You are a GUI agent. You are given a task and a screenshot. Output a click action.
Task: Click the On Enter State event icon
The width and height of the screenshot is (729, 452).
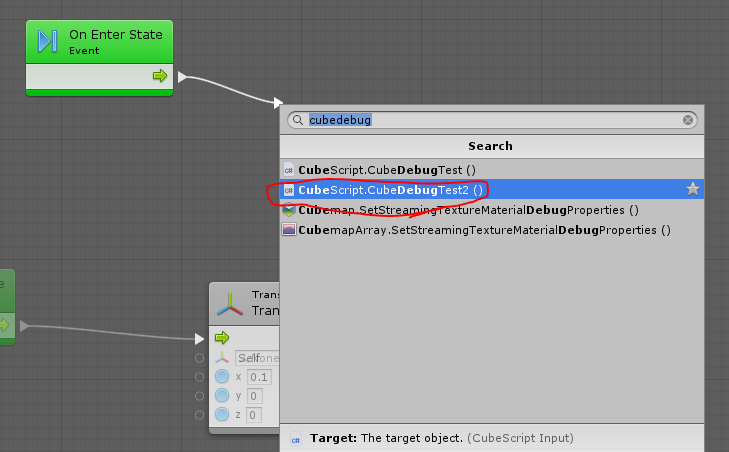pos(47,41)
